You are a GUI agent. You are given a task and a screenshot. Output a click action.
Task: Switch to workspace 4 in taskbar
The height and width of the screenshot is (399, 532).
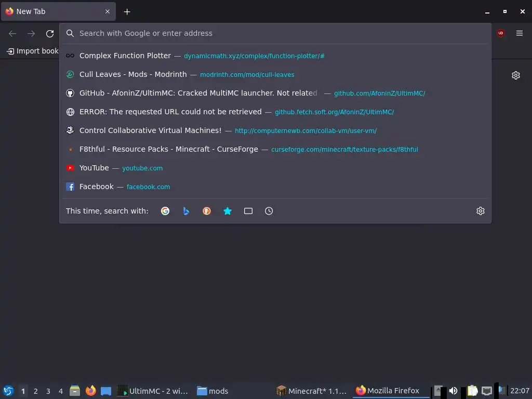pos(61,391)
